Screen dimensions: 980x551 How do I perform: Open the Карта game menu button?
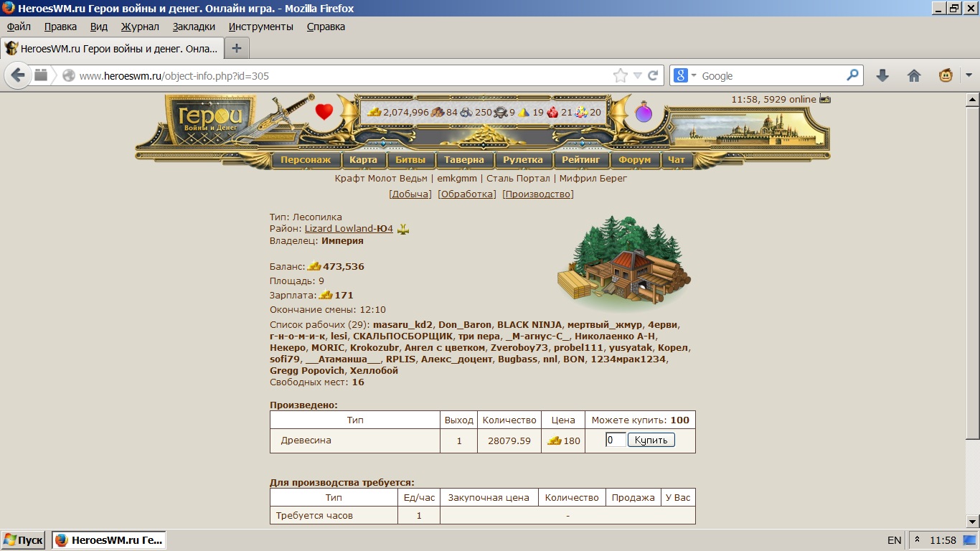click(363, 159)
